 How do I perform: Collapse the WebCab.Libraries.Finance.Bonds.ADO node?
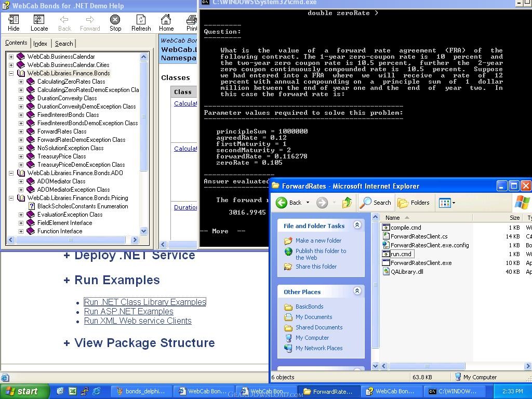[x=11, y=173]
